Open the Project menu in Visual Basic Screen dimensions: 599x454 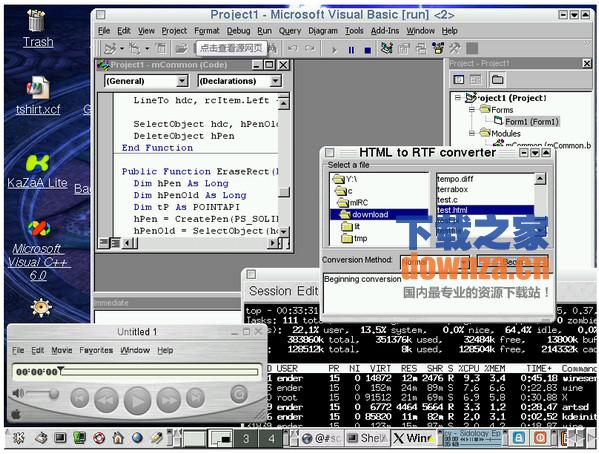[x=174, y=31]
